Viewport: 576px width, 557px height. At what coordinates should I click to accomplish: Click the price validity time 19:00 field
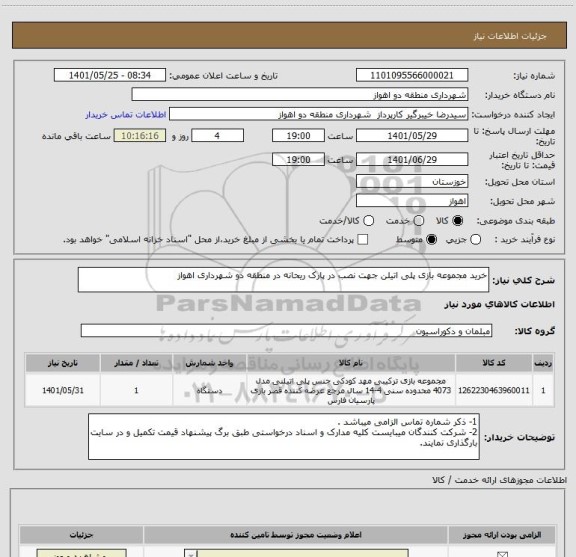pos(298,159)
